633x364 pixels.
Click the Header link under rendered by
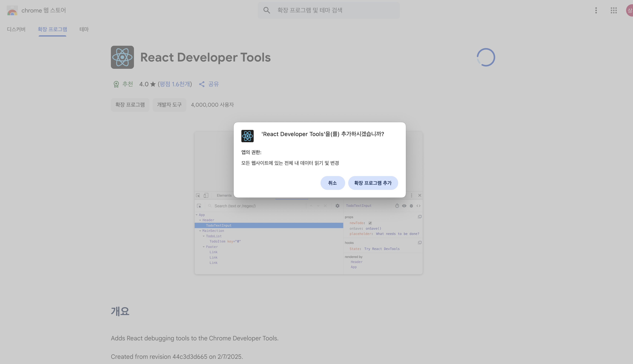pos(356,262)
